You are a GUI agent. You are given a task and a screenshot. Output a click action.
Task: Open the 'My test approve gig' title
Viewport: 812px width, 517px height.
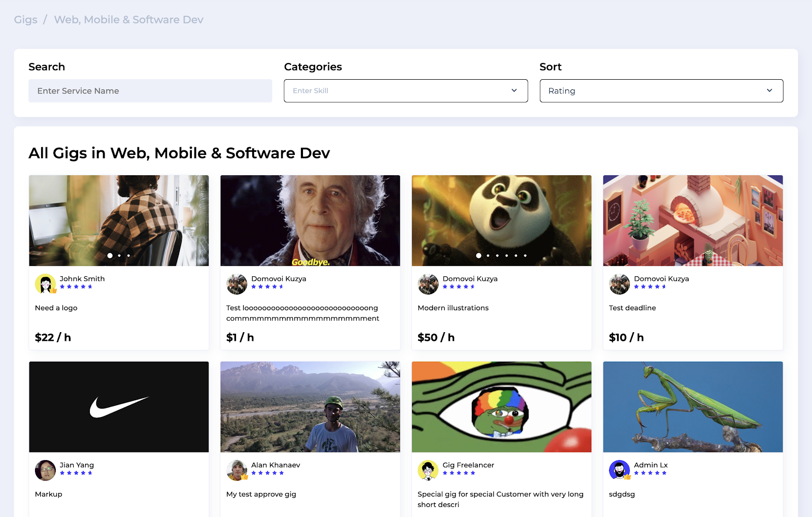tap(261, 494)
